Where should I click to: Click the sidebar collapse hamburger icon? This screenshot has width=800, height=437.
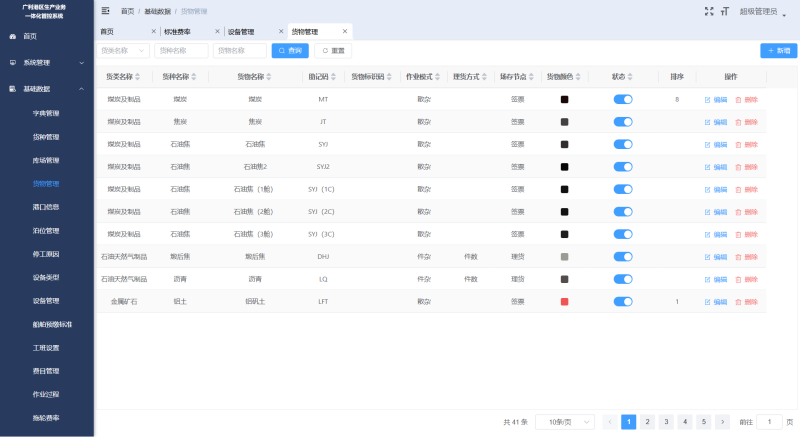pos(106,11)
